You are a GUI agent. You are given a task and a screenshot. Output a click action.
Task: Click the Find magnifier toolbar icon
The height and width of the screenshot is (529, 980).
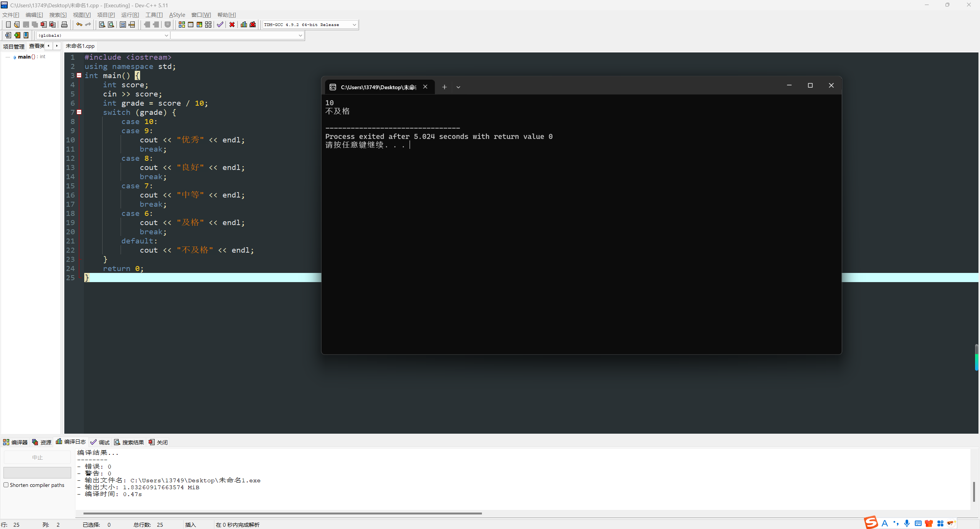[x=102, y=24]
